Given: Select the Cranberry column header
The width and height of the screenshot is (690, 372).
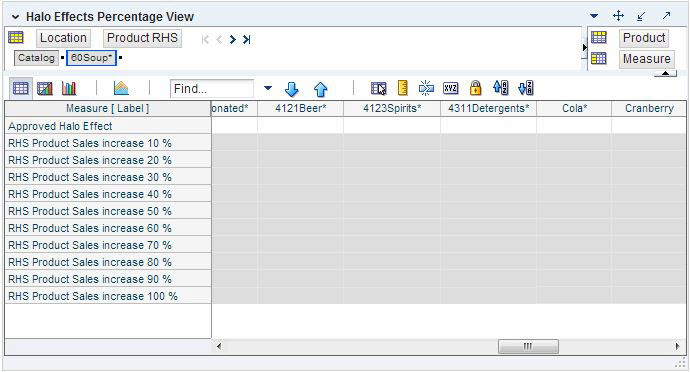Looking at the screenshot, I should coord(649,108).
